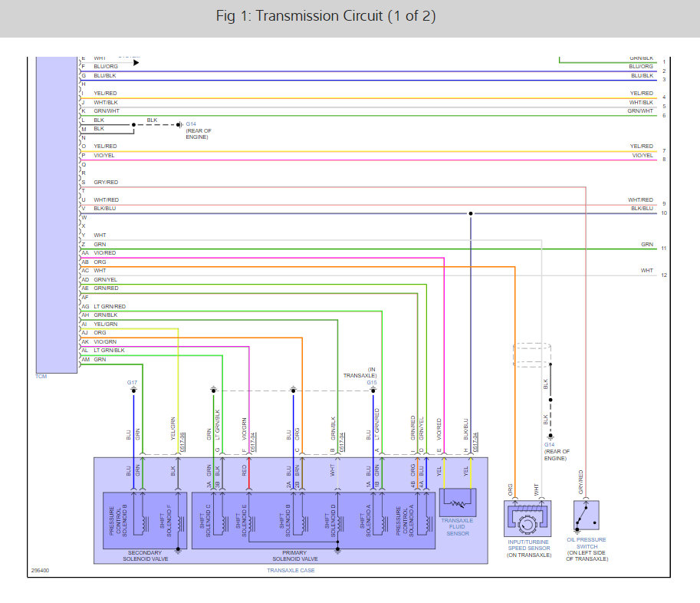Select the G17 ground symbol
The height and width of the screenshot is (603, 700).
point(133,390)
